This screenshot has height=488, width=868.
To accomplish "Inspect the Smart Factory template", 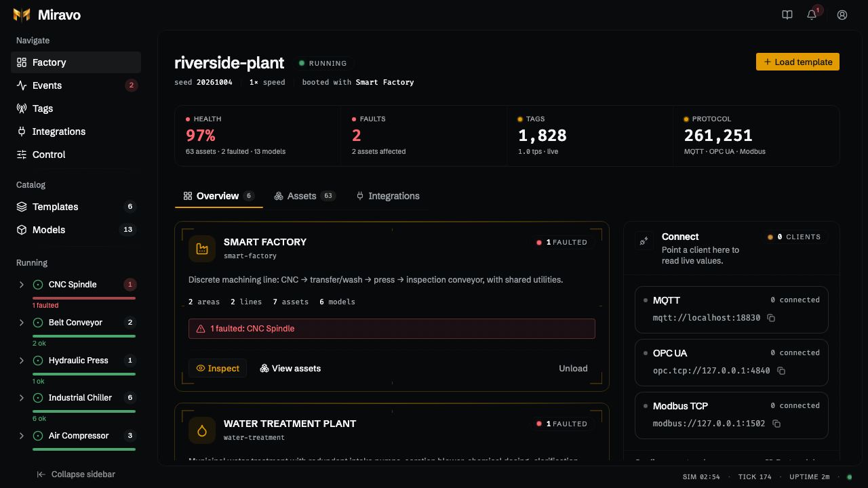I will 218,368.
